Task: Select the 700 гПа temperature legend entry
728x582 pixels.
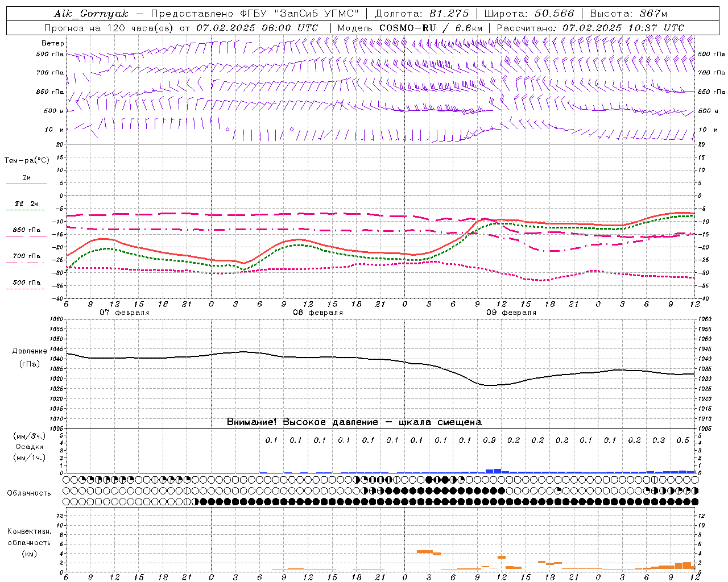Action: [x=26, y=256]
